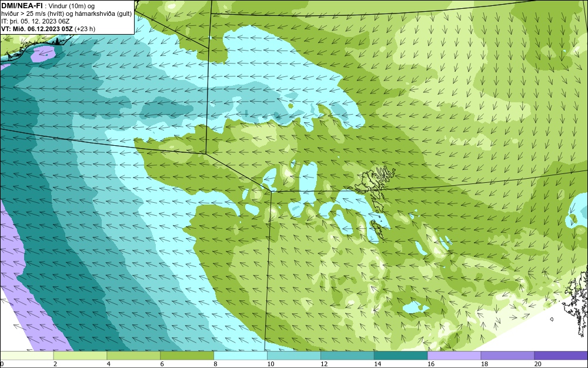Screen dimensions: 588x368
Task: Click the dark violet legend swatch above 20
Action: click(x=561, y=355)
